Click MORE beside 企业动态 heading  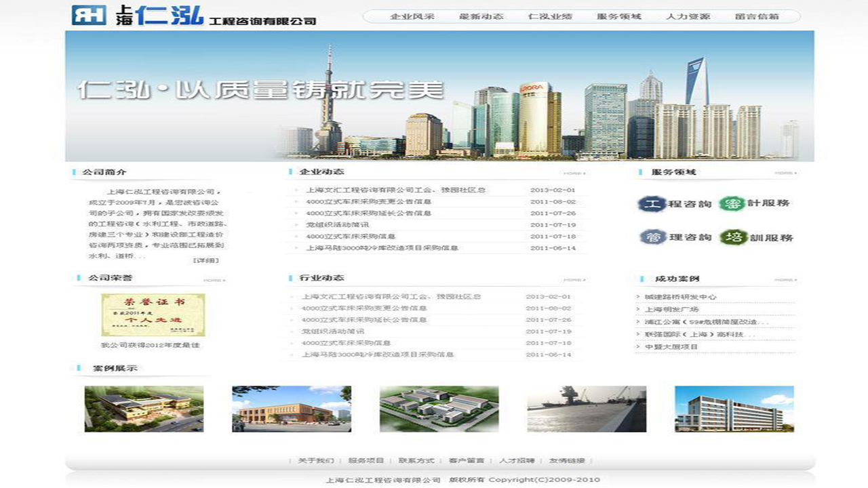574,173
